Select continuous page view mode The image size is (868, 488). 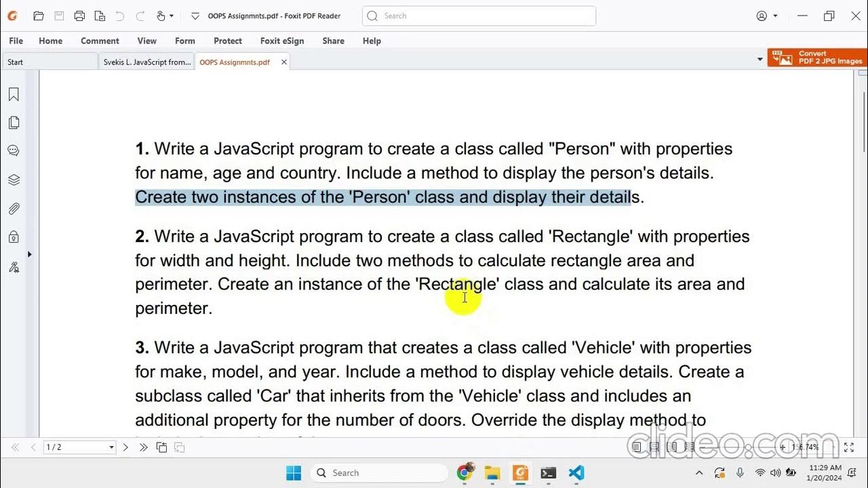point(654,447)
